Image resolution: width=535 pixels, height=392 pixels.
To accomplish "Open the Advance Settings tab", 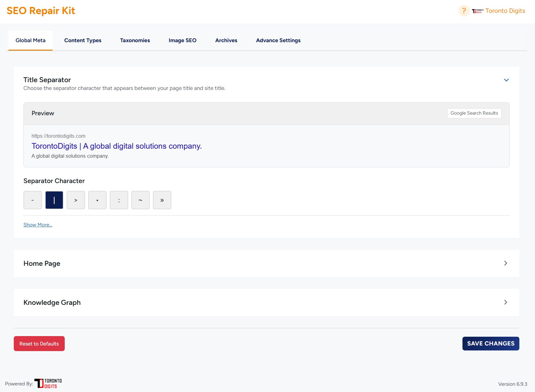I will pos(278,40).
